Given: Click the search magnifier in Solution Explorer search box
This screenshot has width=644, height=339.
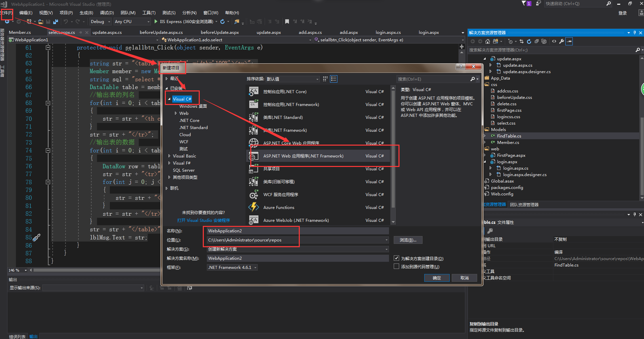Looking at the screenshot, I should (x=638, y=50).
